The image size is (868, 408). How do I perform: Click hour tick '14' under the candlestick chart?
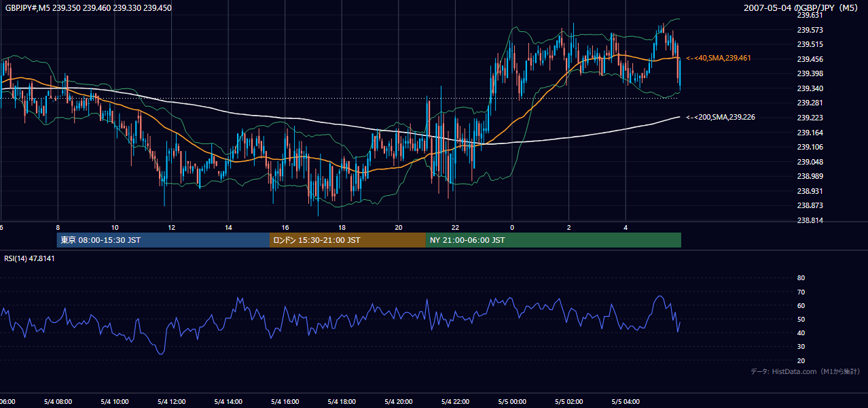[x=229, y=227]
